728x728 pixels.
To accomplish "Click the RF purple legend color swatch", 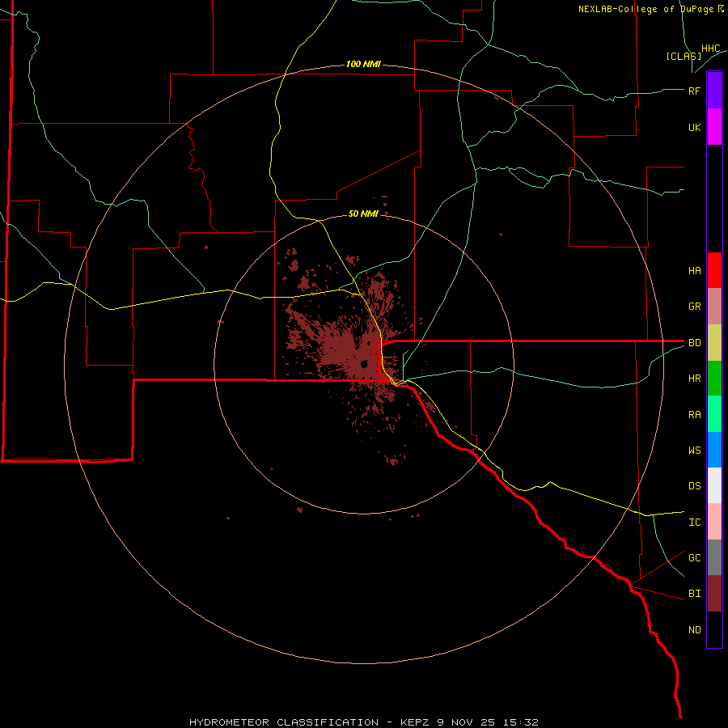I will 714,91.
